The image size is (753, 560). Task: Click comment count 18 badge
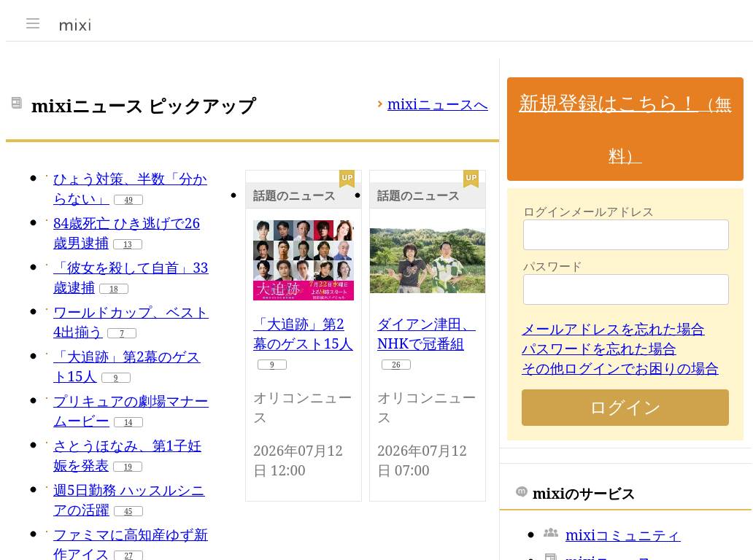(113, 289)
